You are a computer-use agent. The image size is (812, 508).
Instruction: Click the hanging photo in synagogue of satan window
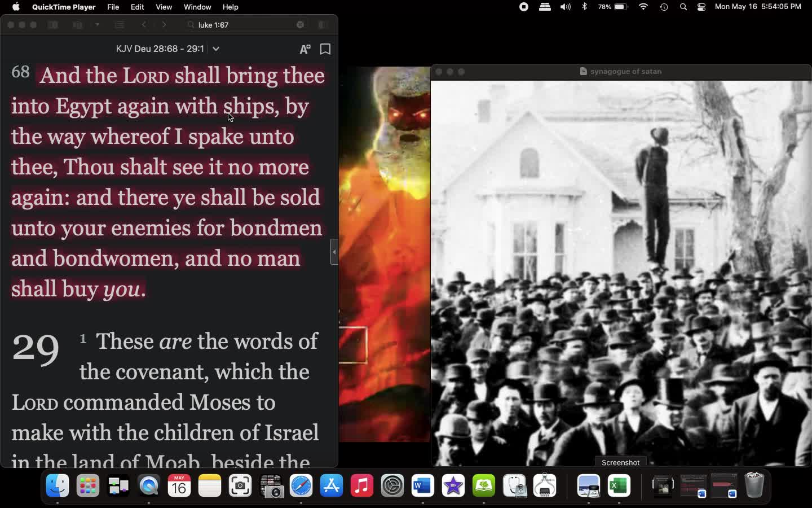click(x=621, y=273)
